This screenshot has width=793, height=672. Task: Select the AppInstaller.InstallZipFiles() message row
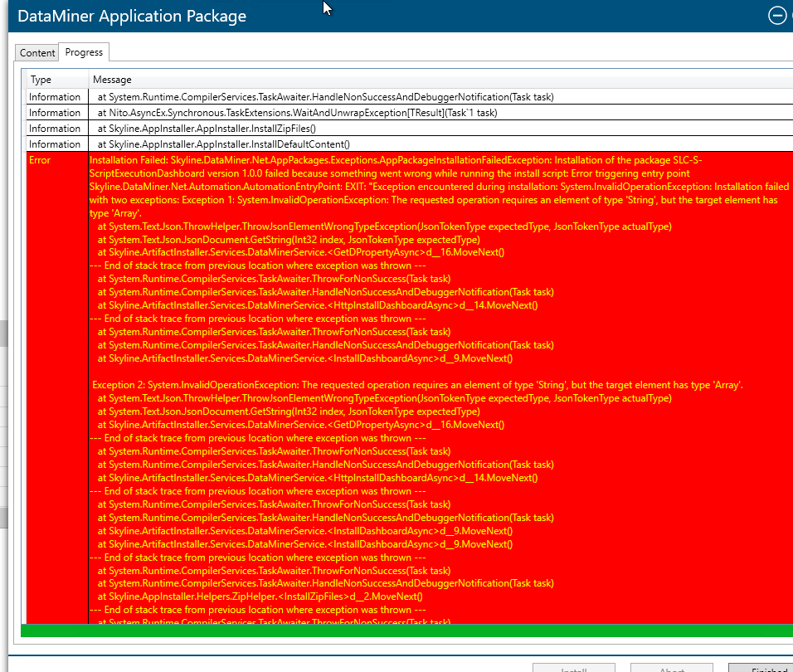coord(440,129)
